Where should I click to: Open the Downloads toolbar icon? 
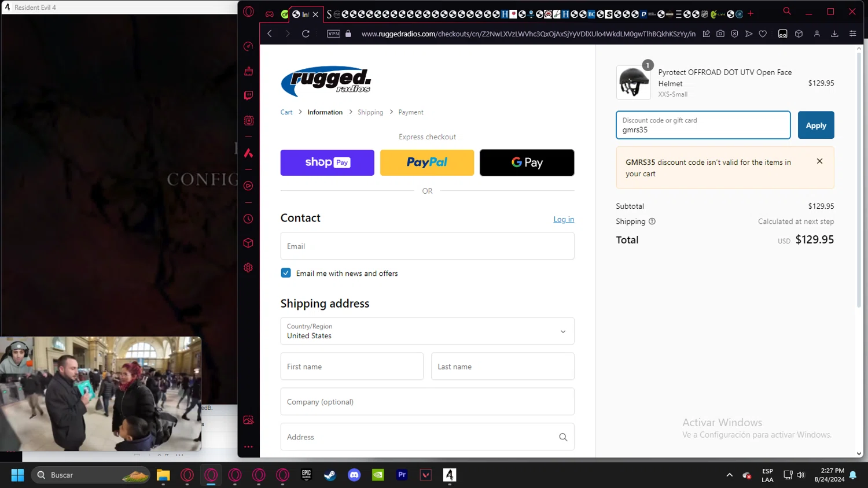coord(834,34)
